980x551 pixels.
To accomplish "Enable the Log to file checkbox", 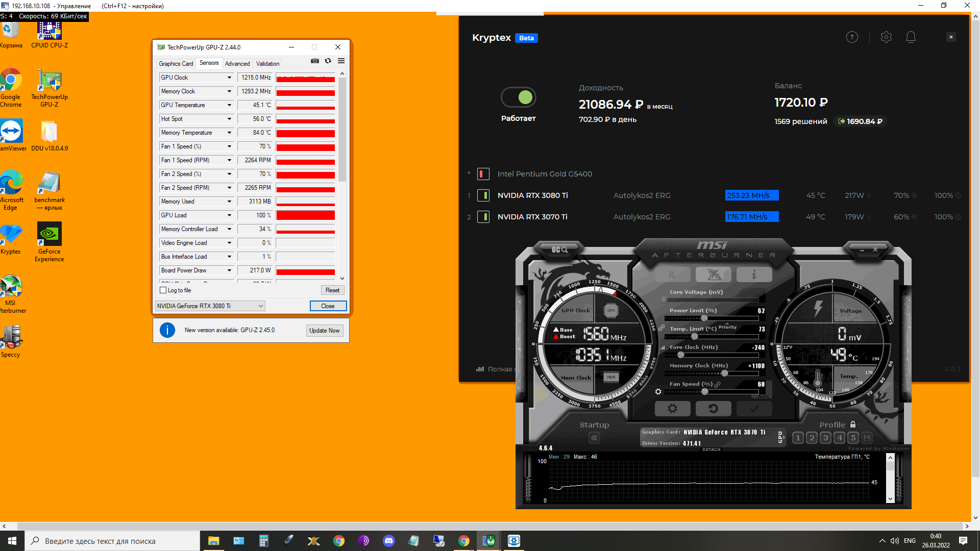I will pos(163,290).
